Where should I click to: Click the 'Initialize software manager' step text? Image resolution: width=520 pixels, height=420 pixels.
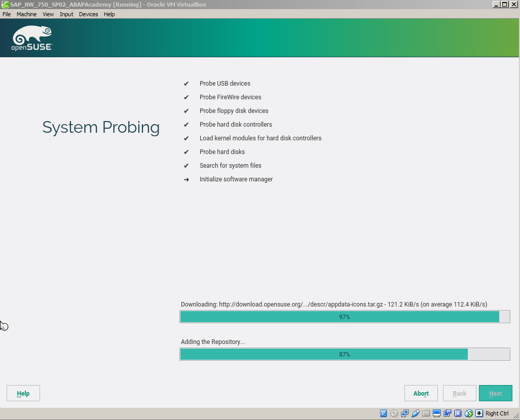tap(236, 179)
